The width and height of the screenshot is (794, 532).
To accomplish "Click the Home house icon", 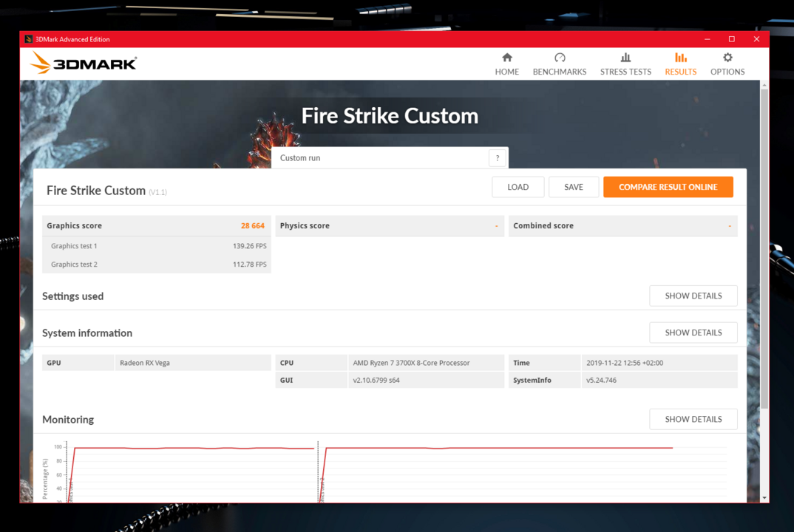I will point(507,58).
